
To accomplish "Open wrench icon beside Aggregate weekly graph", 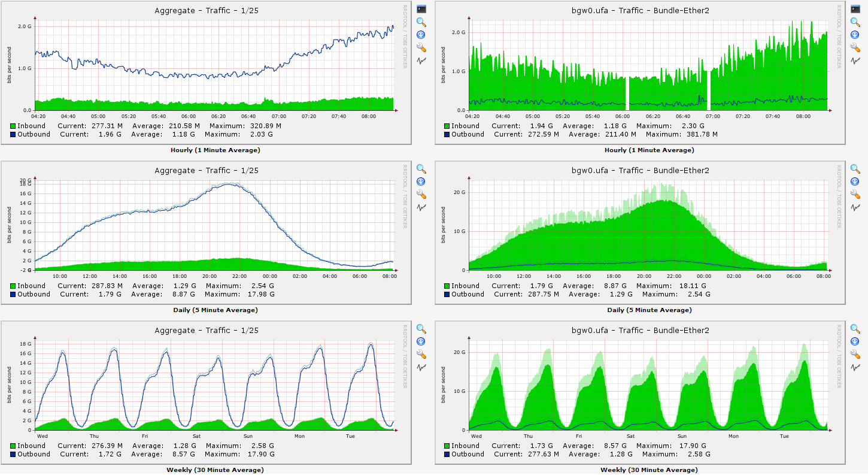I will 421,354.
